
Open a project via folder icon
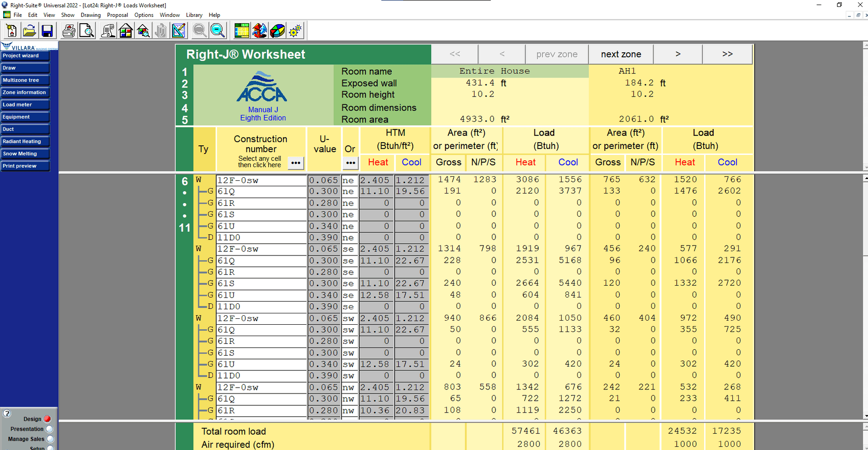tap(29, 31)
